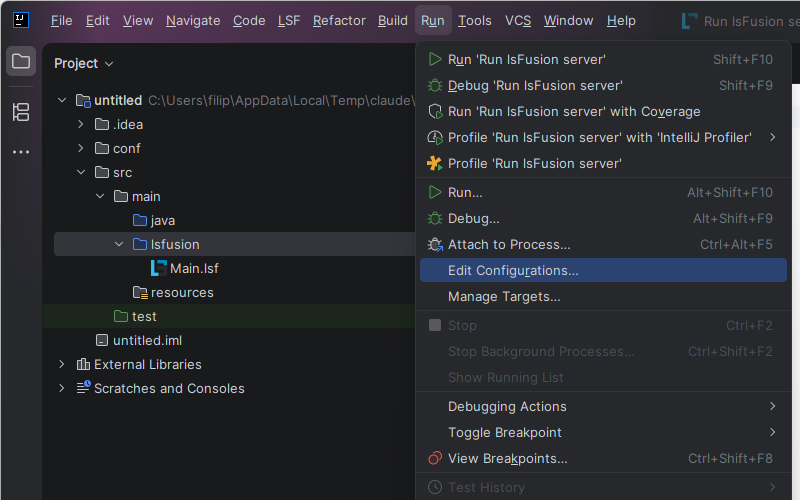
Task: Click the green Run 'Run lsFusion server' icon
Action: [435, 59]
